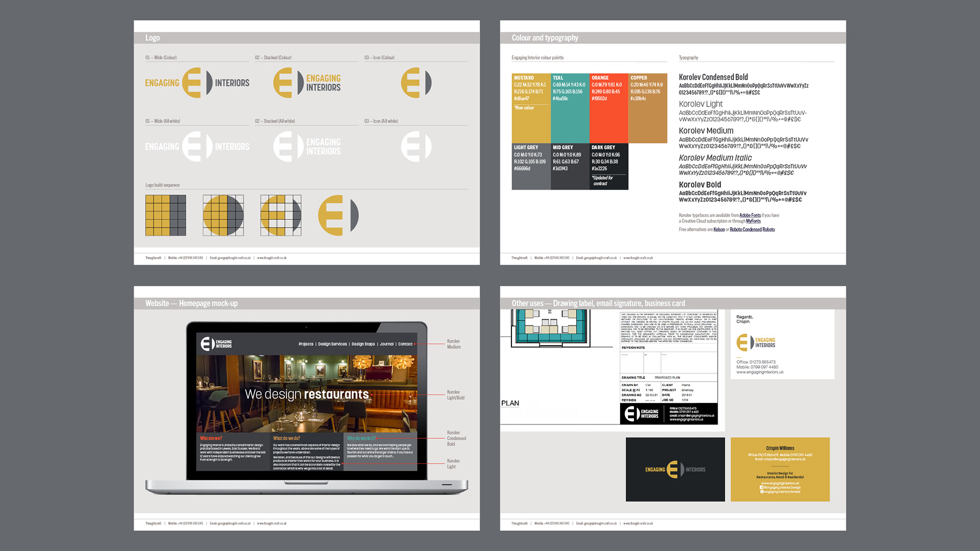This screenshot has height=551, width=980.
Task: Click the Korolev Light heading
Action: 700,104
